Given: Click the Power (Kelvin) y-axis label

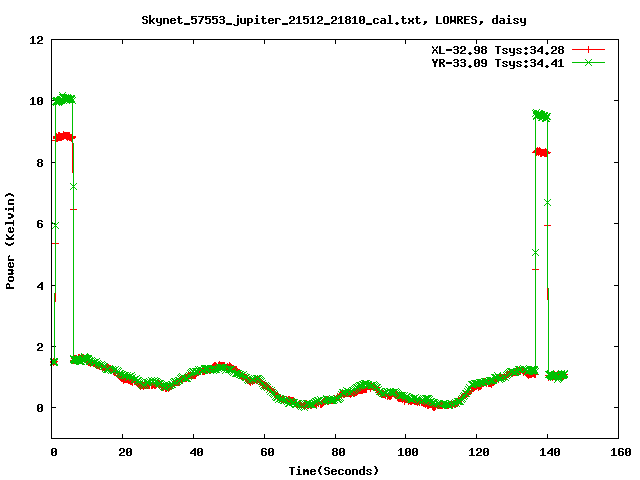Looking at the screenshot, I should click(x=11, y=239).
